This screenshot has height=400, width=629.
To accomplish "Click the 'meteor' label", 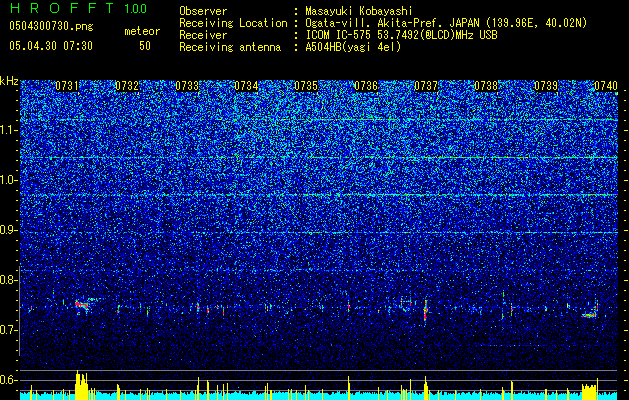I will (x=142, y=31).
